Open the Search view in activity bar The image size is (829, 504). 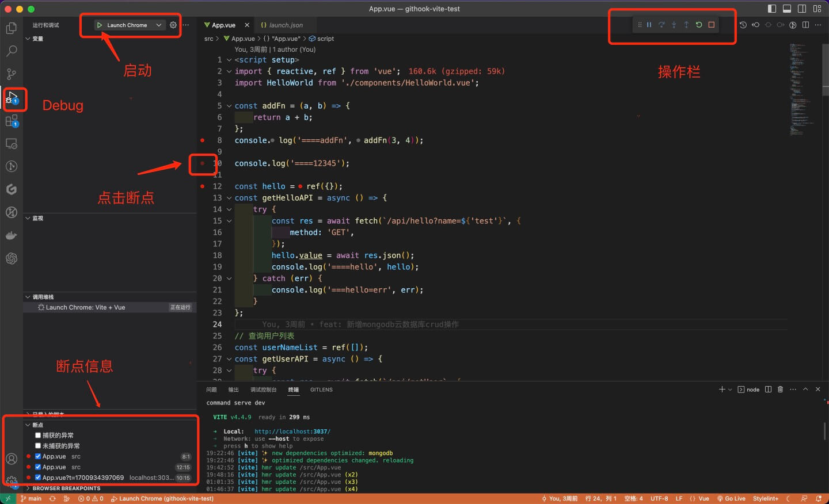tap(11, 51)
